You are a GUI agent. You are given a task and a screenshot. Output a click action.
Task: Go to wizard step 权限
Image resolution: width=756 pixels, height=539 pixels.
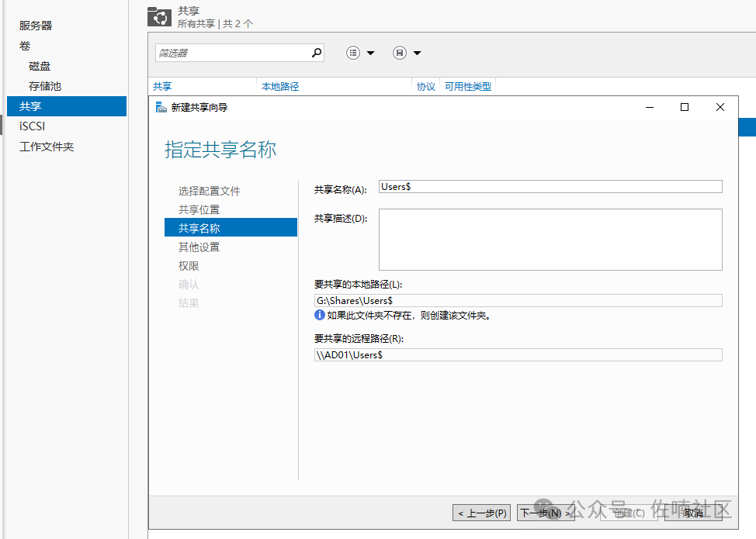pyautogui.click(x=189, y=266)
